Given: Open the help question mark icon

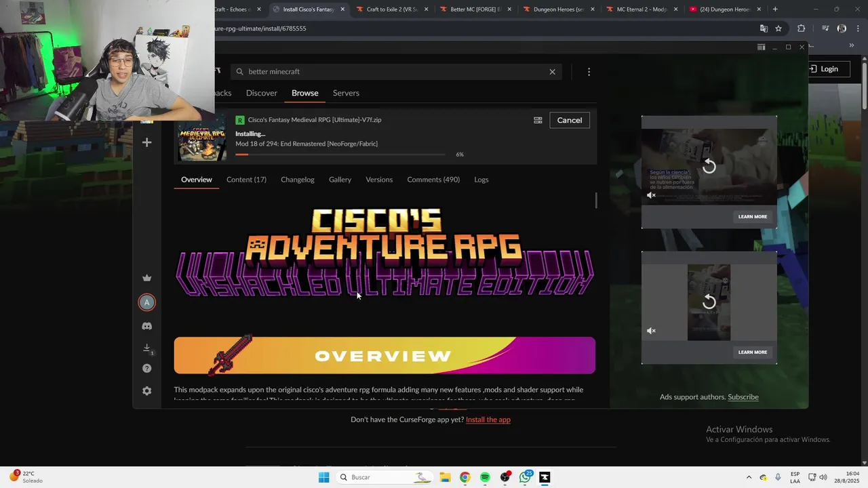Looking at the screenshot, I should click(146, 369).
